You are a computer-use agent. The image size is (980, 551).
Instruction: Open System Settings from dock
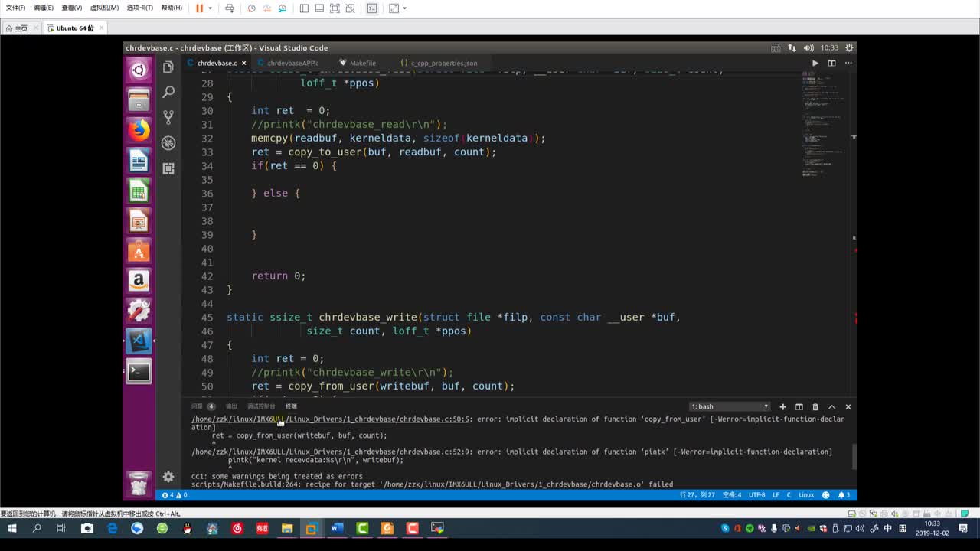139,311
